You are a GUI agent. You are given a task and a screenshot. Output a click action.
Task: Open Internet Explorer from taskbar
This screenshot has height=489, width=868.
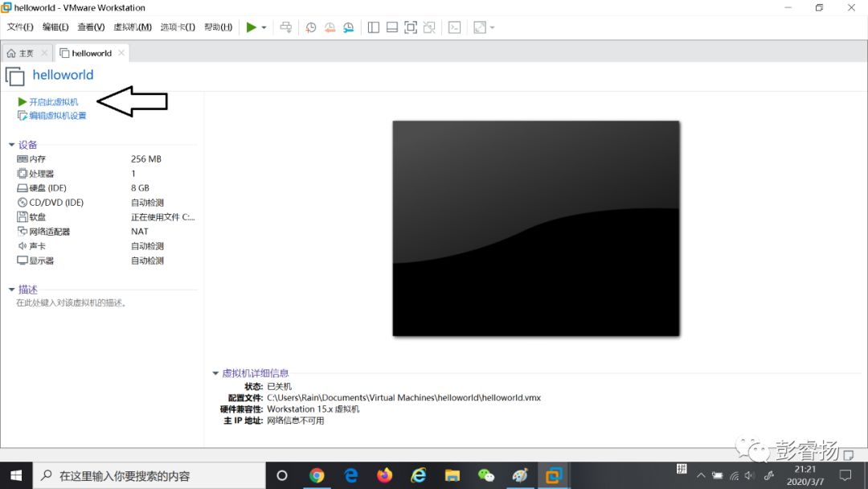click(x=419, y=475)
